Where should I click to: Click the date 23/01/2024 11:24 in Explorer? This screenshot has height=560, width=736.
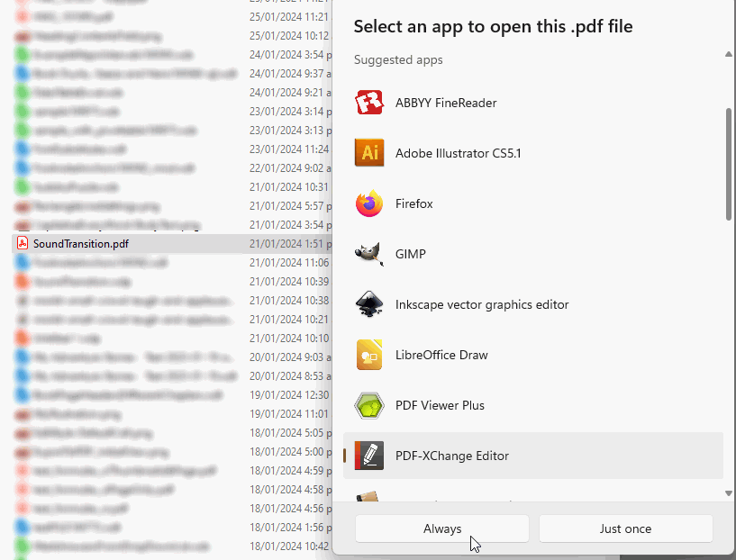[289, 149]
